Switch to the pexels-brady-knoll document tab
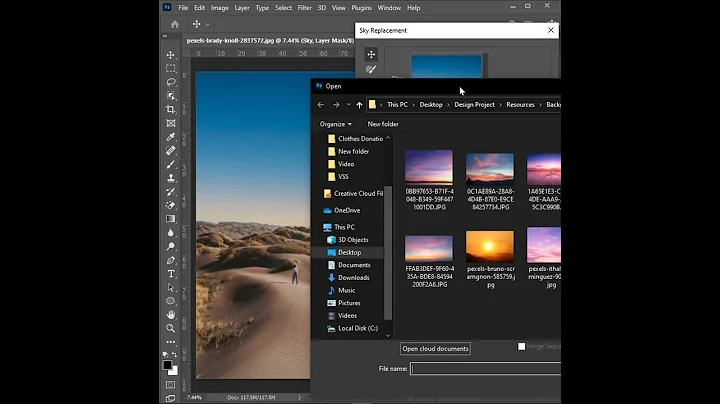The width and height of the screenshot is (720, 404). [x=270, y=40]
